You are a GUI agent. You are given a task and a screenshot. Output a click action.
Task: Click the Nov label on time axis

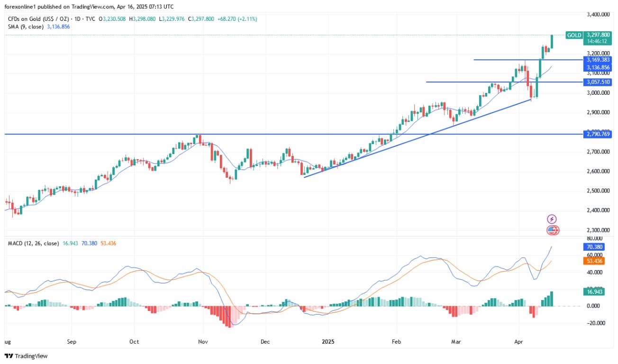coord(203,341)
